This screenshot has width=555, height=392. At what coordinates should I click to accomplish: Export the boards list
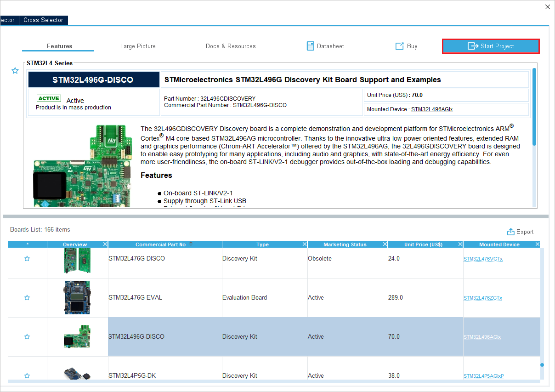(x=521, y=232)
